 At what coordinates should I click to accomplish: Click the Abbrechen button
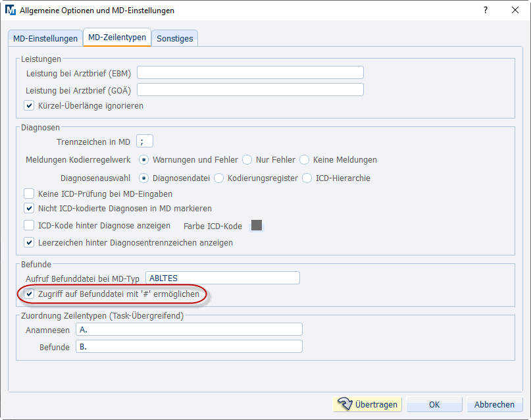[x=494, y=404]
